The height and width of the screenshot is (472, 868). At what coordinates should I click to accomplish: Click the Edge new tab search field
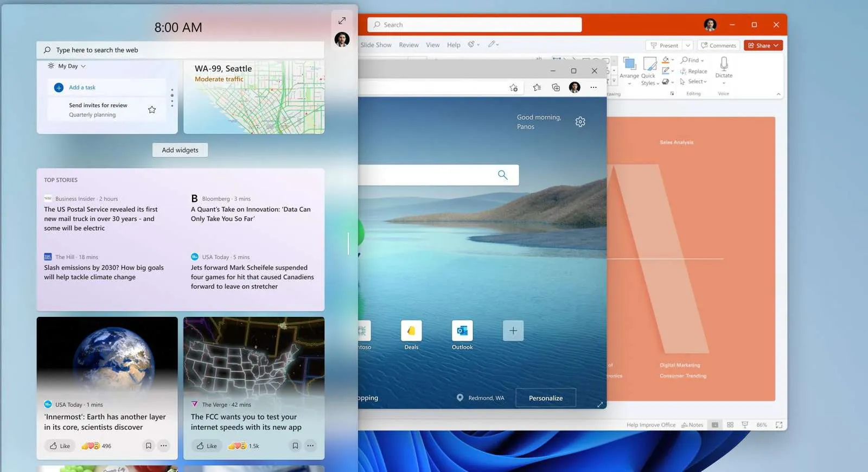pos(438,175)
